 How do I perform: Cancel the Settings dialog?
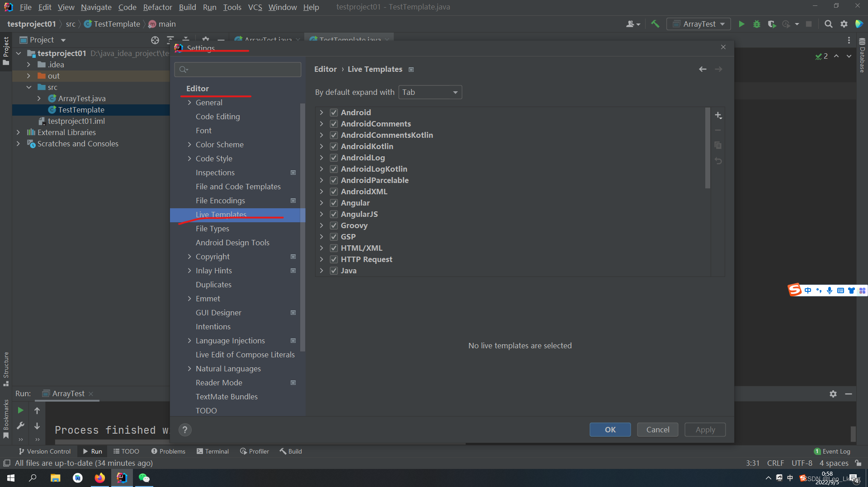pyautogui.click(x=657, y=430)
